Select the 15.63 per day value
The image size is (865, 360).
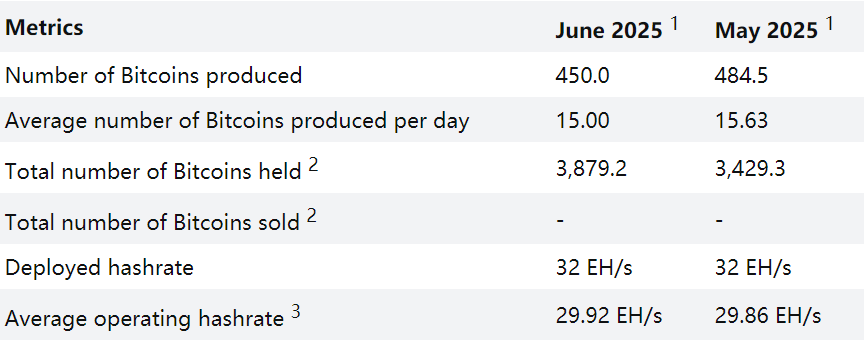click(x=741, y=121)
